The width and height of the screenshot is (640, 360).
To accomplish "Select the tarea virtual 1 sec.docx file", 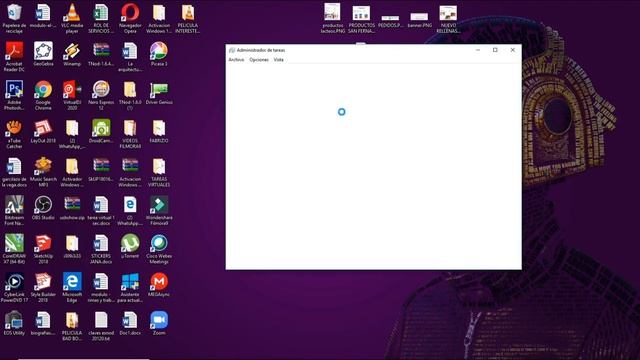I will point(101,211).
